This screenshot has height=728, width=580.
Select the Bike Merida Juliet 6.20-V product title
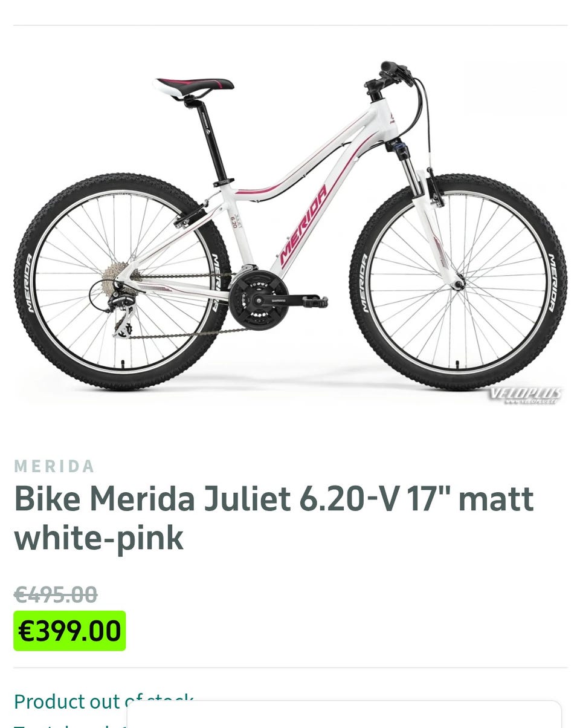click(274, 518)
